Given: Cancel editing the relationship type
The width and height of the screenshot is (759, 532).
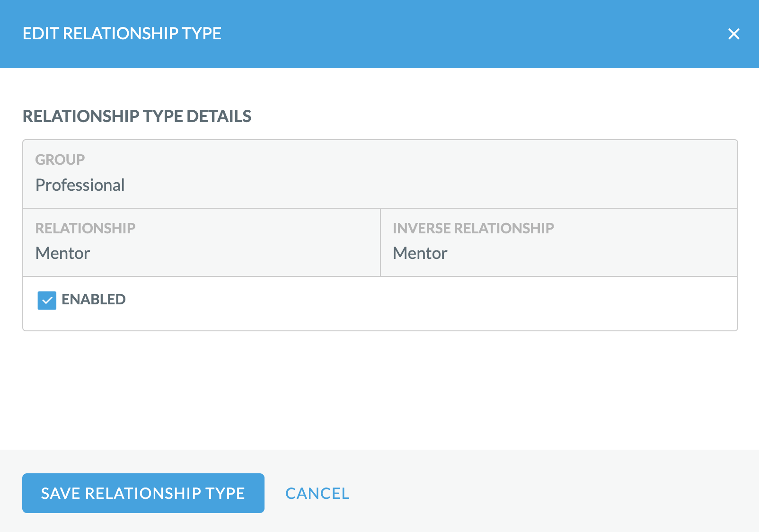Looking at the screenshot, I should (317, 493).
